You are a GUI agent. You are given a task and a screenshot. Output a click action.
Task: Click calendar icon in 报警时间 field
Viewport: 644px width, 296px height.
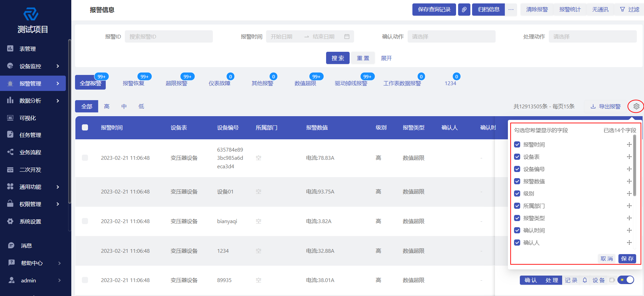click(x=347, y=36)
